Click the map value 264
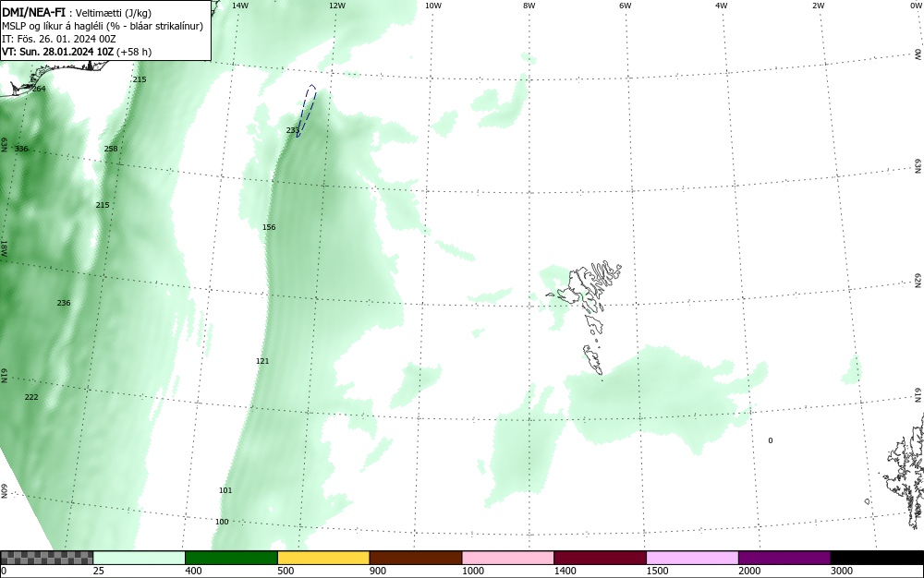 click(x=38, y=89)
